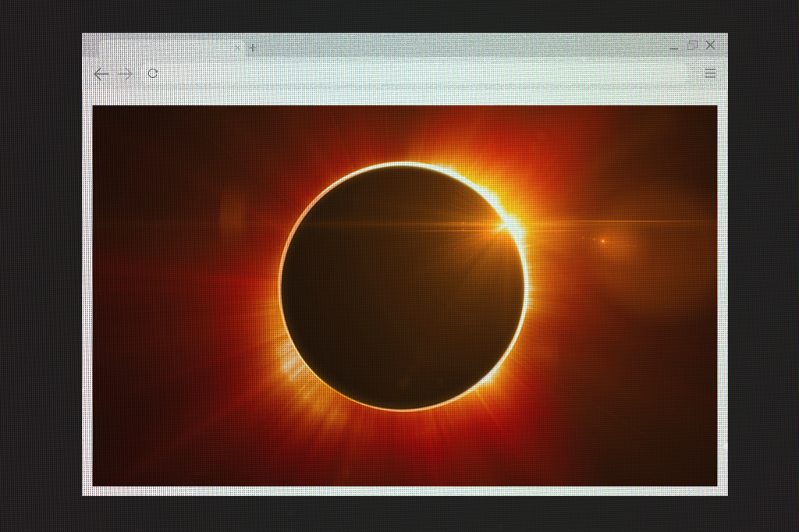Select the refresh icon beside the address bar
Viewport: 799px width, 532px height.
(151, 73)
